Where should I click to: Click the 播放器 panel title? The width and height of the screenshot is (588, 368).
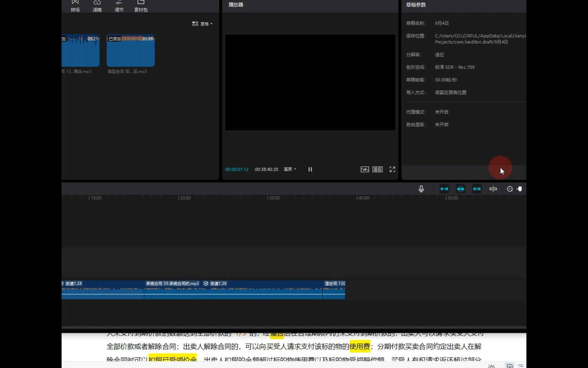click(236, 5)
